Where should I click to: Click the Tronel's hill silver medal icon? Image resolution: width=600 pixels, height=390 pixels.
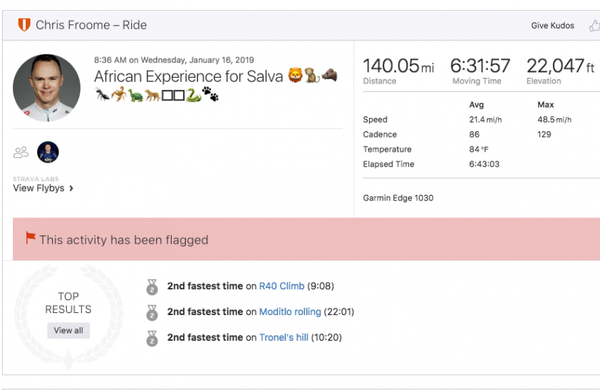click(152, 338)
